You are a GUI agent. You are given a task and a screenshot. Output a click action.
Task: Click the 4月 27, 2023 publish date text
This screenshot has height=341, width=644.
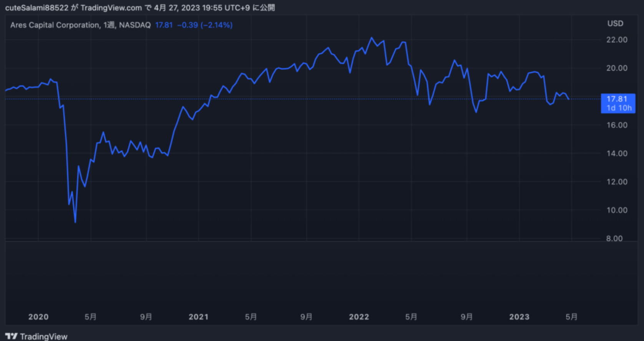[177, 8]
